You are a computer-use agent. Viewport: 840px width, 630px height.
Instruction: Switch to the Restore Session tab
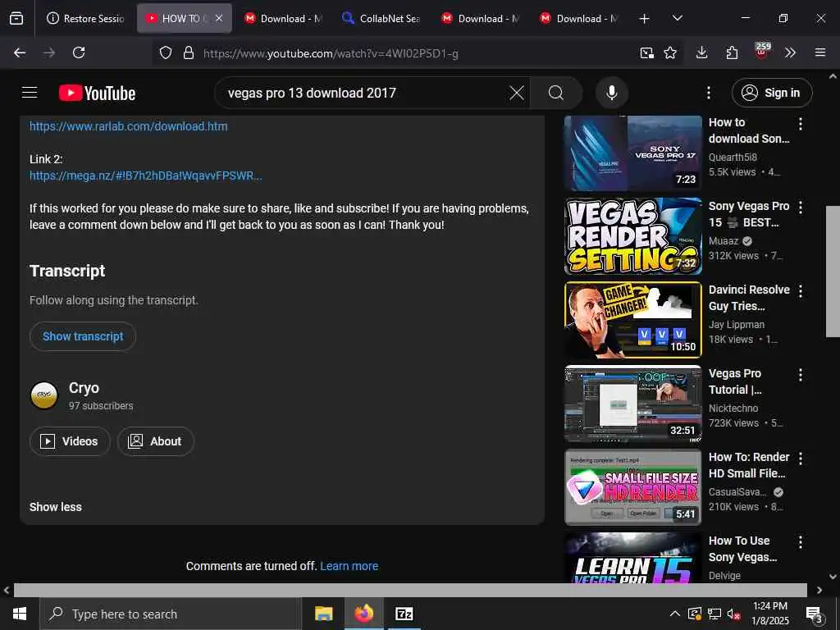(x=85, y=19)
